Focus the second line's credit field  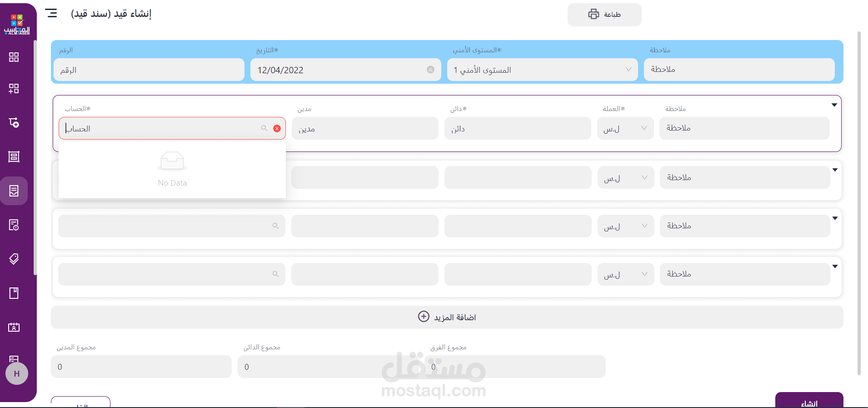[518, 177]
